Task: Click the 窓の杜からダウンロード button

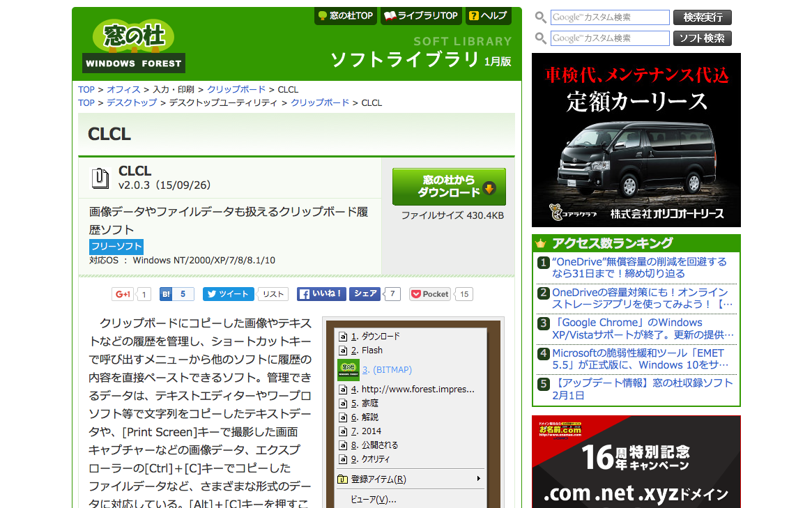Action: tap(449, 187)
